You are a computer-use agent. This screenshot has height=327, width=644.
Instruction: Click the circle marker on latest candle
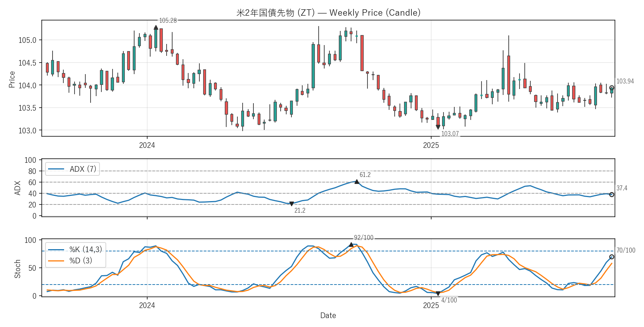tap(612, 88)
